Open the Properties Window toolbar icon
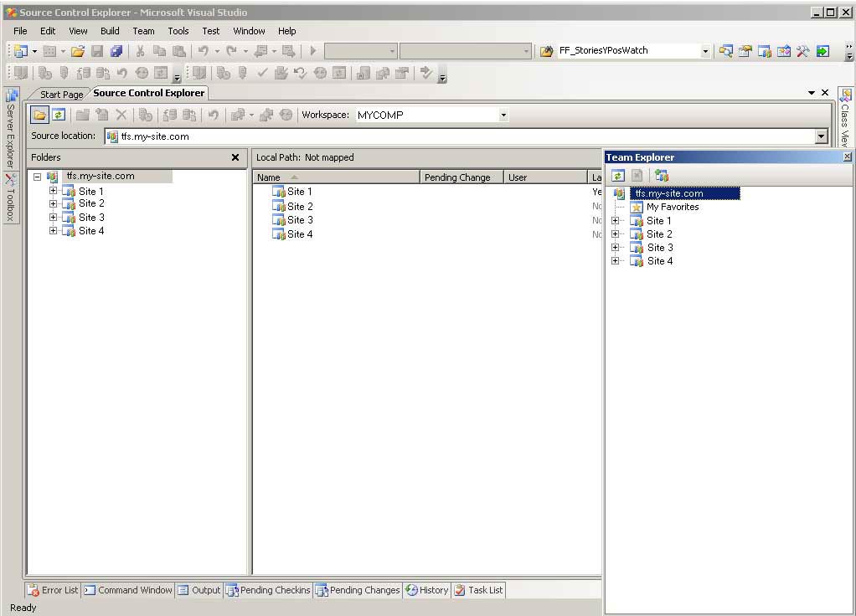This screenshot has width=856, height=616. click(x=745, y=51)
